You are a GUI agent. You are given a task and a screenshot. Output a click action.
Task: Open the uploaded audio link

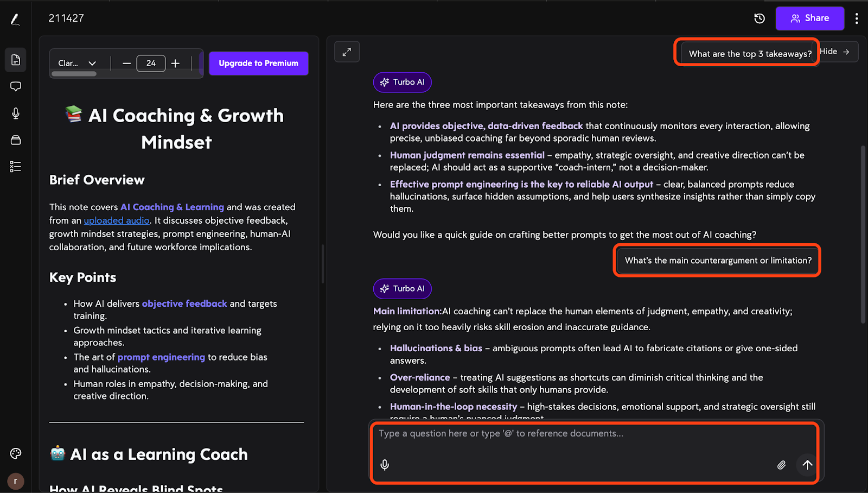tap(117, 220)
